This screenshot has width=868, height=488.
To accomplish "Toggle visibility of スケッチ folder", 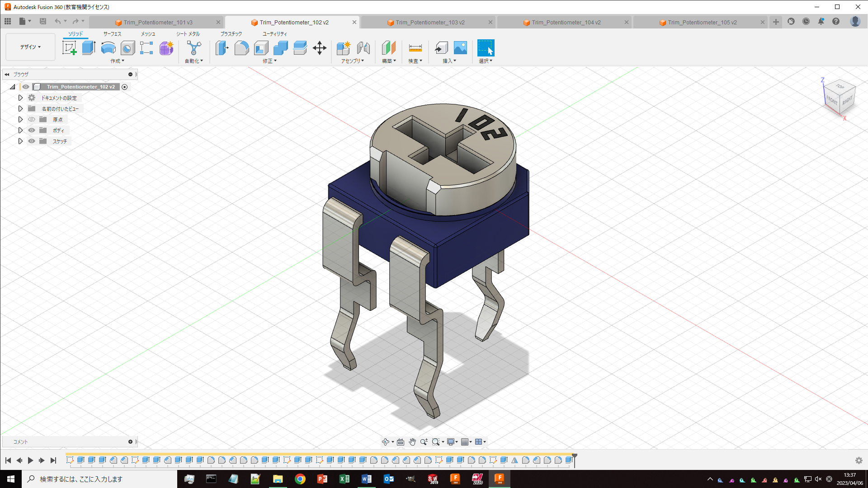I will (x=32, y=141).
